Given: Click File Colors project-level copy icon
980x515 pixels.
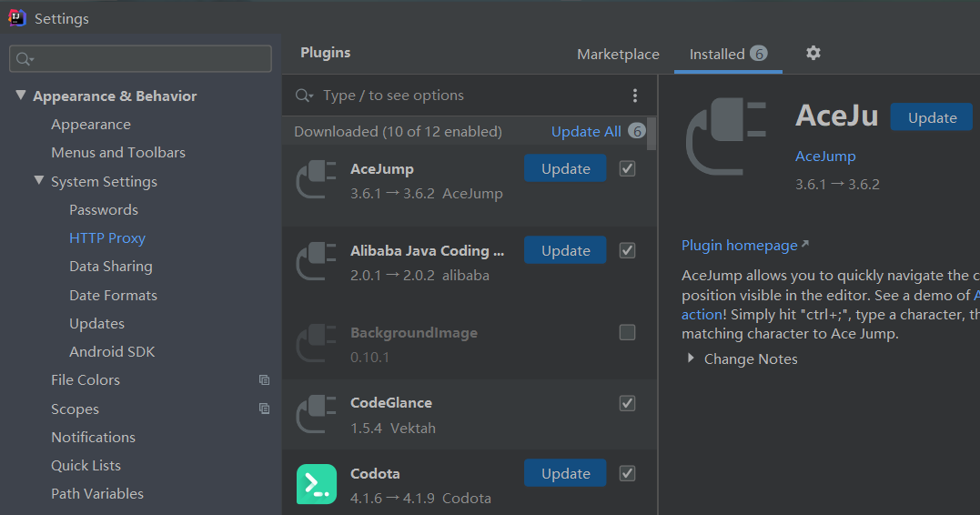Looking at the screenshot, I should point(265,380).
